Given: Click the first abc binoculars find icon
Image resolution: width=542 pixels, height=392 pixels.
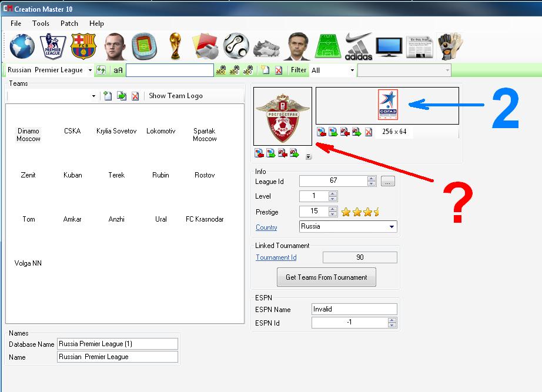Looking at the screenshot, I should coord(220,70).
